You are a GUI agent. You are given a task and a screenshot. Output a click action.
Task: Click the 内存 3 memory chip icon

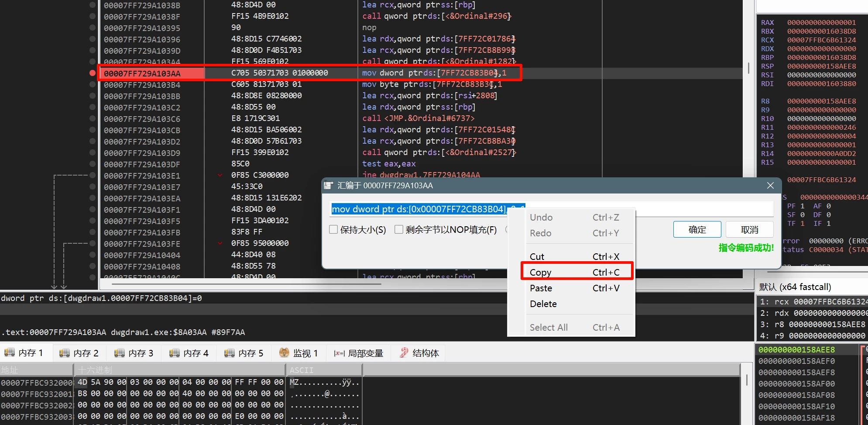[x=119, y=353]
